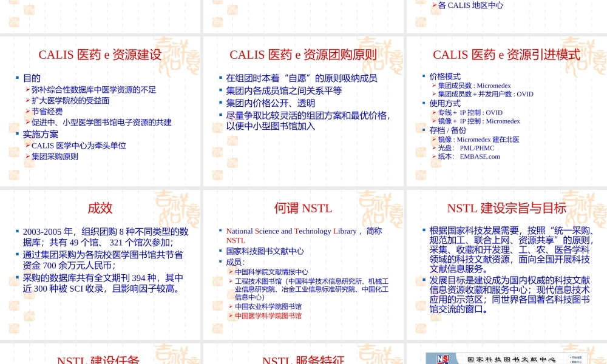Open the NSTL 服务特征 slide
The height and width of the screenshot is (364, 607).
tap(303, 354)
